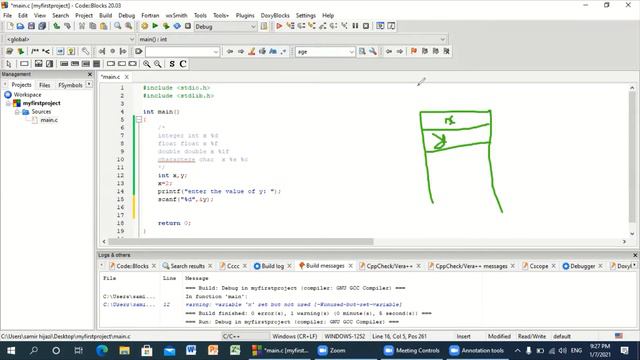Open the Build menu
This screenshot has height=360, width=640.
coord(105,16)
